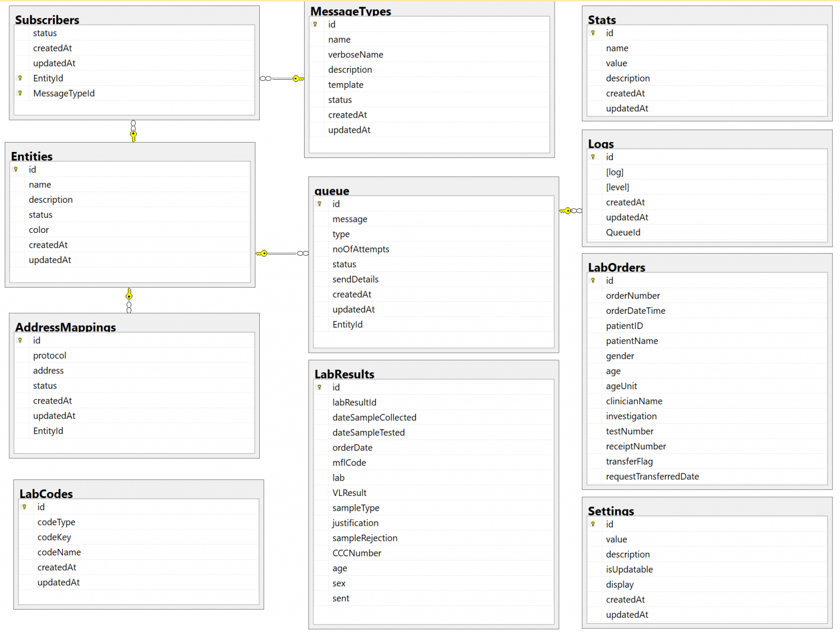This screenshot has width=840, height=638.
Task: Select the CCCNumber column in LabResults
Action: (x=434, y=553)
